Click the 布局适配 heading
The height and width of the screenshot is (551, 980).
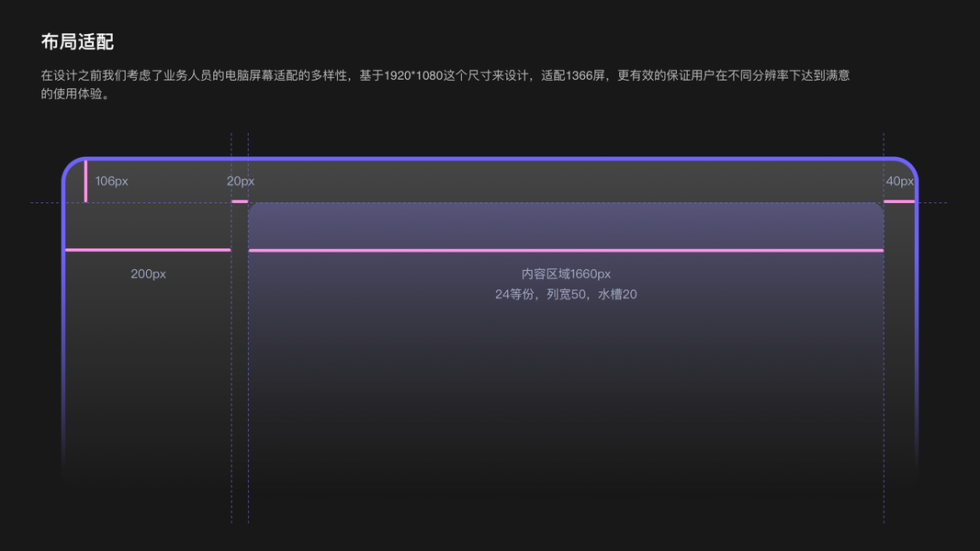click(77, 42)
